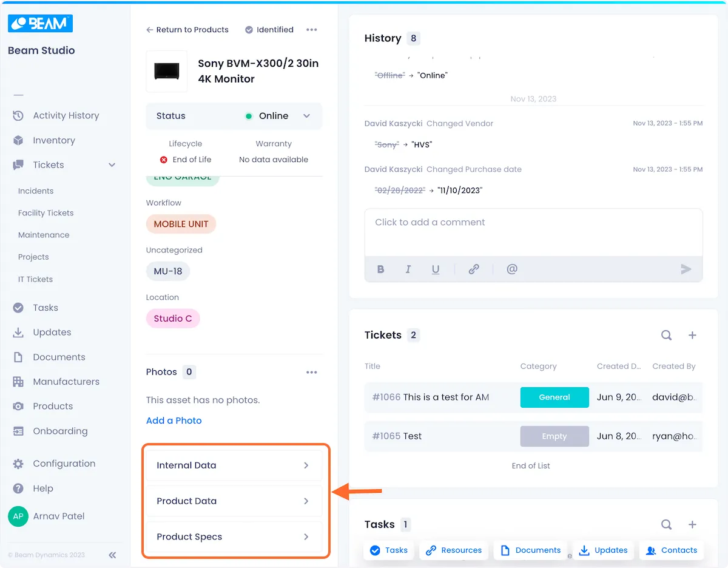The image size is (728, 568).
Task: Click the Title column header
Action: (x=372, y=367)
